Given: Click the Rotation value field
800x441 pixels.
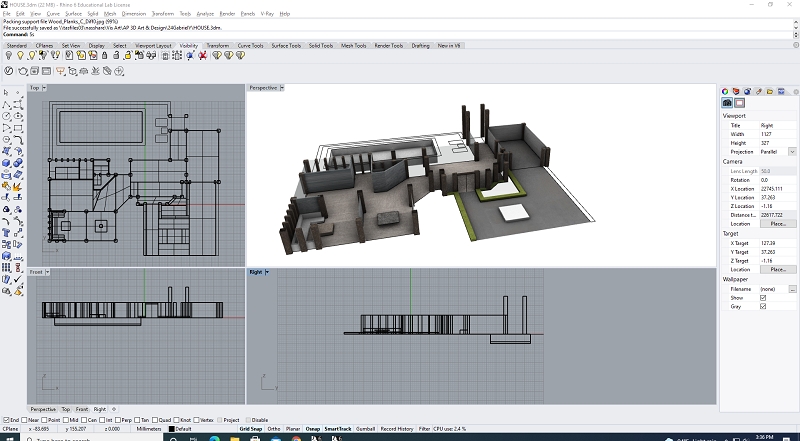Looking at the screenshot, I should pyautogui.click(x=777, y=180).
